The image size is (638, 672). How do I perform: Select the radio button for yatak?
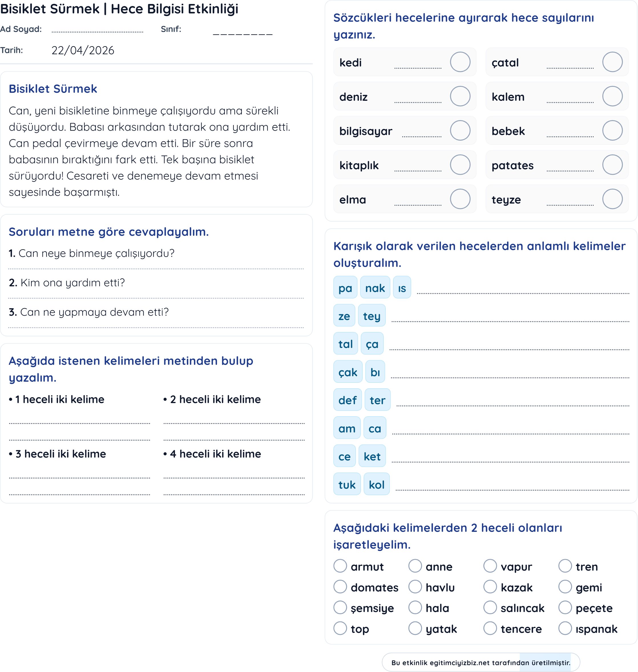point(415,628)
